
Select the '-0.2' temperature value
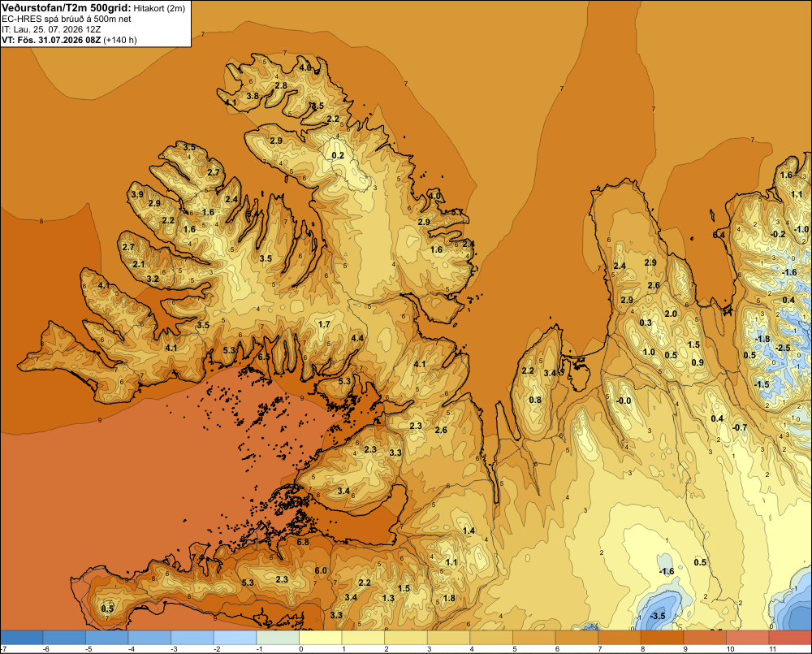tap(778, 234)
